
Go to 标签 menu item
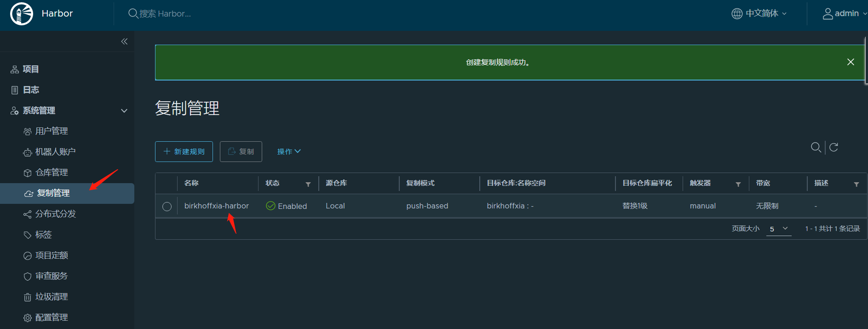(44, 235)
